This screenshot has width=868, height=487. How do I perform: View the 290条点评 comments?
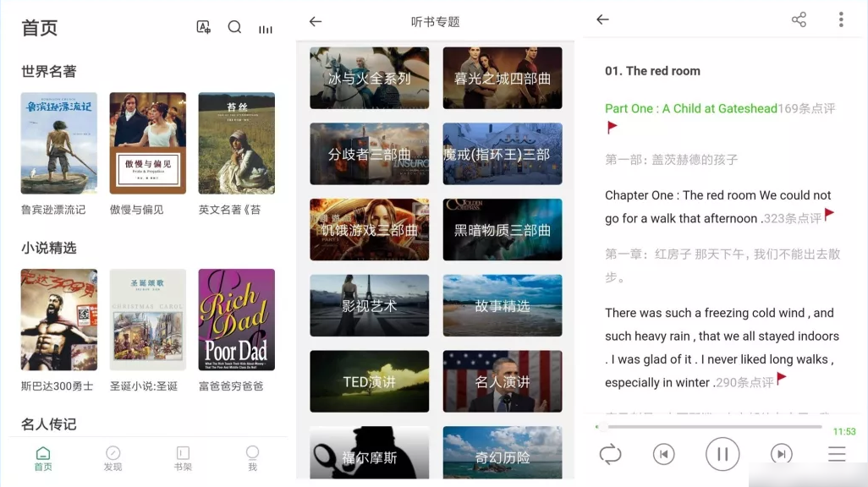tap(744, 382)
